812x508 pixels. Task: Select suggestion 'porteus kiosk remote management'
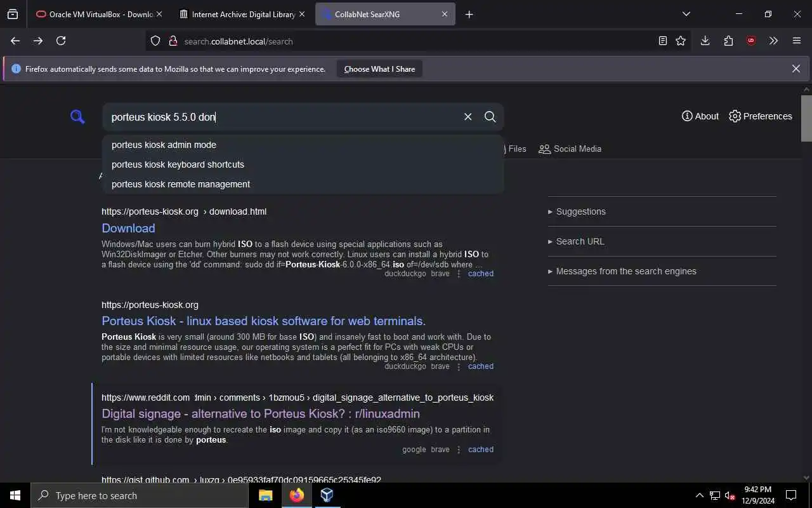pyautogui.click(x=181, y=184)
